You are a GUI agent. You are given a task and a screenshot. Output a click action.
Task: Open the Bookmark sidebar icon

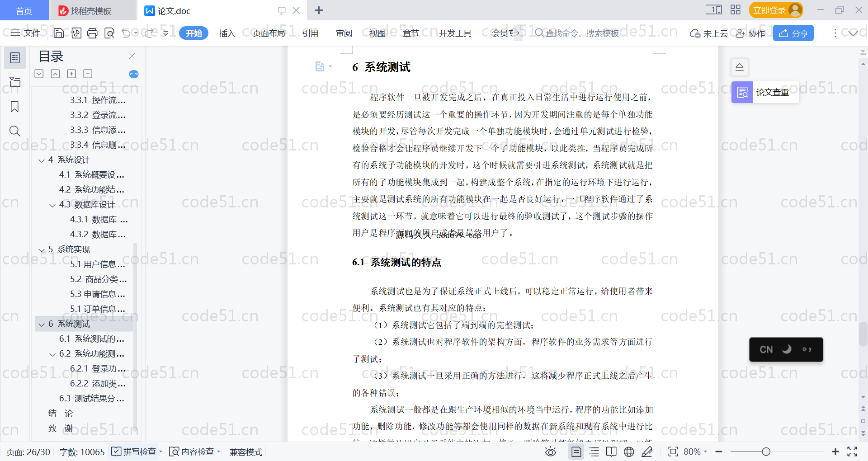click(x=15, y=107)
